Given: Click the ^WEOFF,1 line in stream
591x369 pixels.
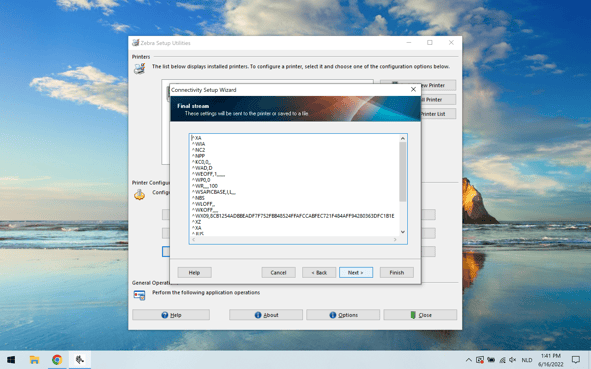Looking at the screenshot, I should click(208, 174).
